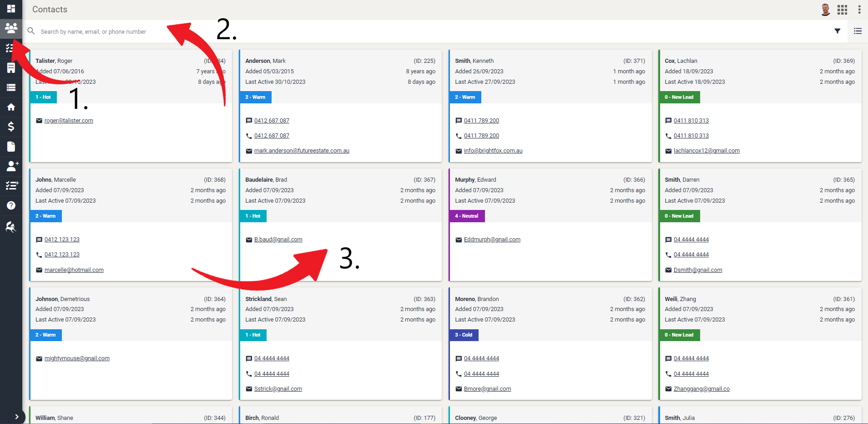The width and height of the screenshot is (868, 424).
Task: Click Mark Anderson's email address link
Action: [302, 151]
